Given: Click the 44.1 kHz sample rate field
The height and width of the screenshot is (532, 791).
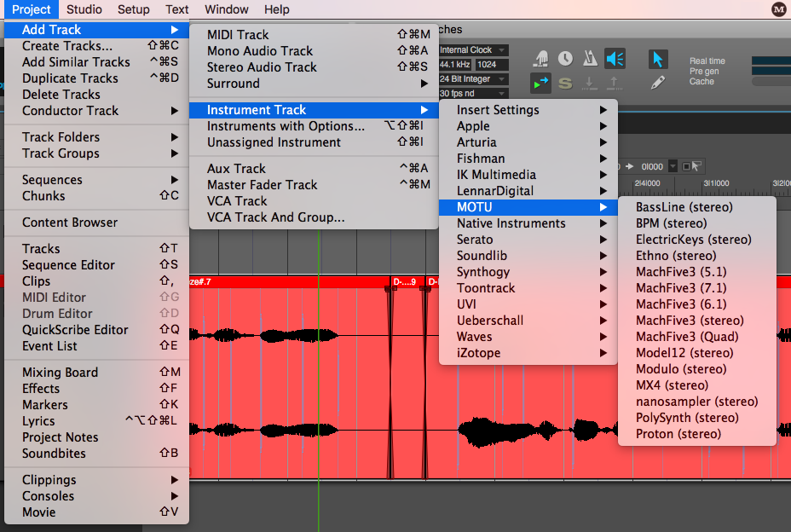Looking at the screenshot, I should [x=455, y=65].
